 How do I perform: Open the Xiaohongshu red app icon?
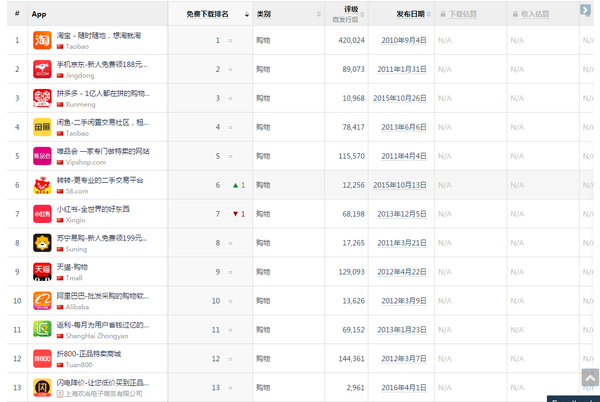(42, 214)
